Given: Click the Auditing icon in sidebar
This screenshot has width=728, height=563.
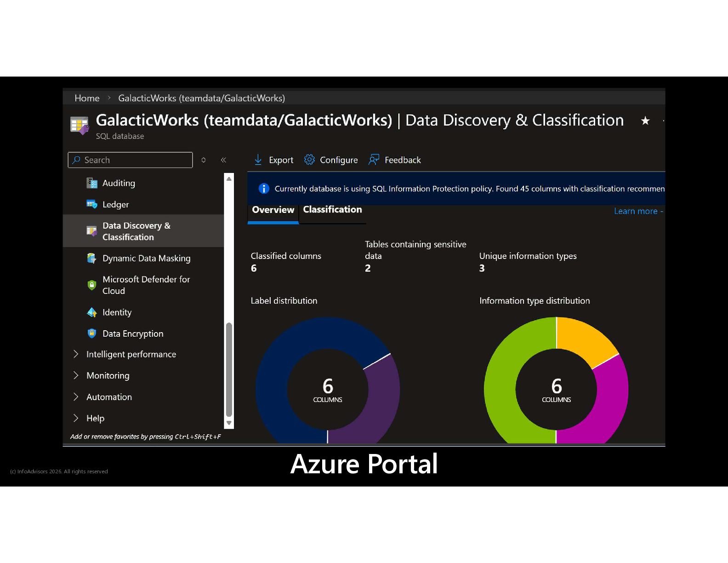Looking at the screenshot, I should [x=92, y=183].
